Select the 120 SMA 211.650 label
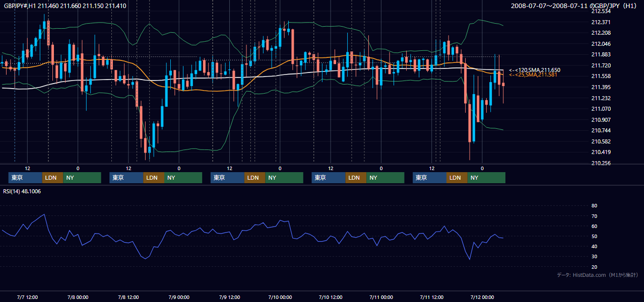This screenshot has width=644, height=302. (535, 70)
